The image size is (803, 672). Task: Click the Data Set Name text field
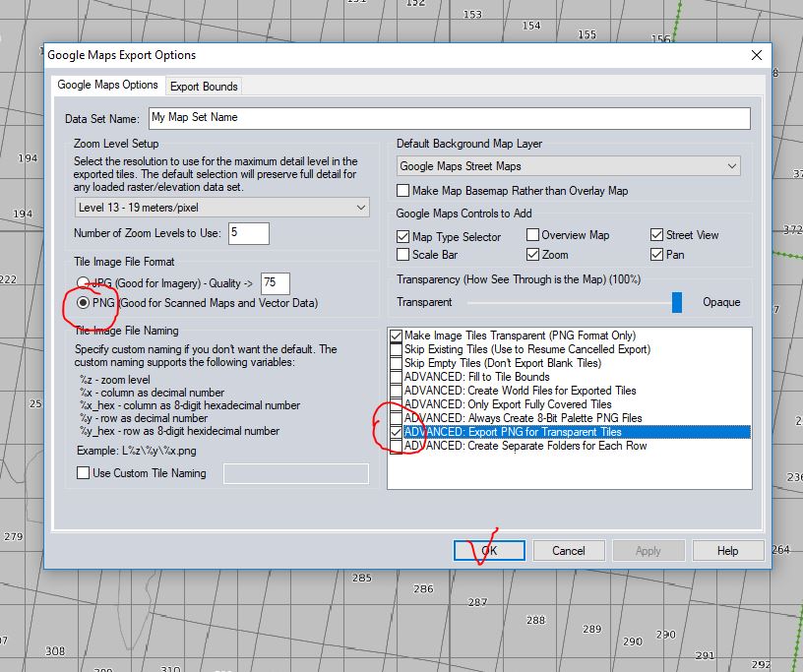449,118
